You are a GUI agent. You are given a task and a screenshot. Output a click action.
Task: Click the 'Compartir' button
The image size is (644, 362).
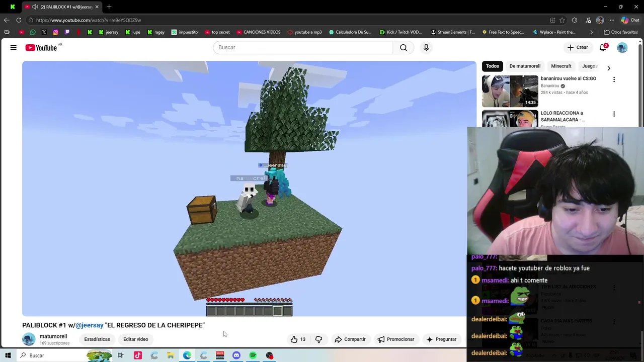pos(350,339)
